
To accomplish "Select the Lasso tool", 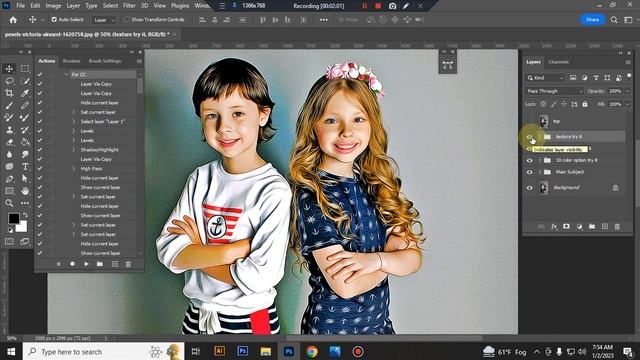I will point(9,81).
